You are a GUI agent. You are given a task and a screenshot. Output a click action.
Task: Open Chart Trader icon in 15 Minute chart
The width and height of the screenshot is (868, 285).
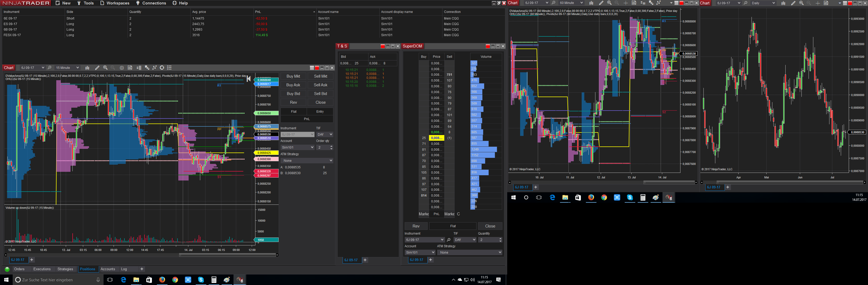click(x=139, y=68)
